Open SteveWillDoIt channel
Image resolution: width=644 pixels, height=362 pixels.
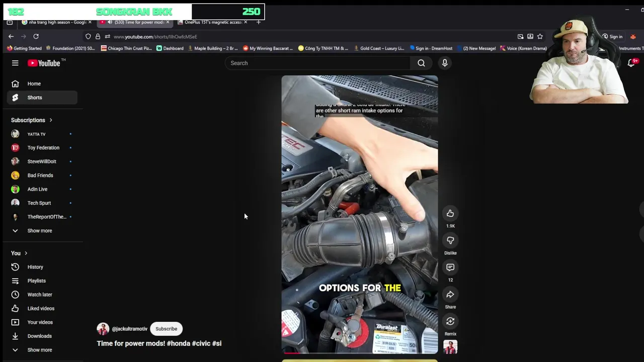click(x=42, y=161)
